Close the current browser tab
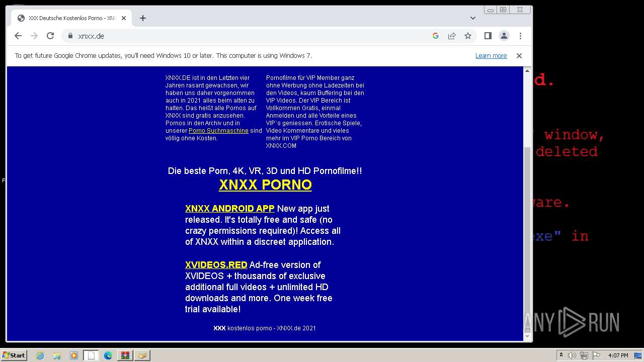Screen dimensions: 644x362 click(124, 18)
